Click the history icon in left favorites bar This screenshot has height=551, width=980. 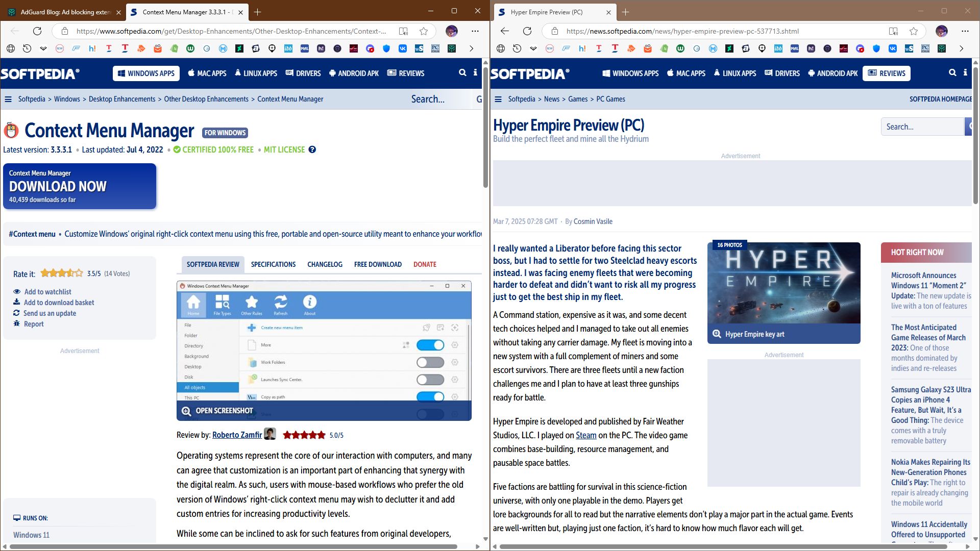pos(27,48)
